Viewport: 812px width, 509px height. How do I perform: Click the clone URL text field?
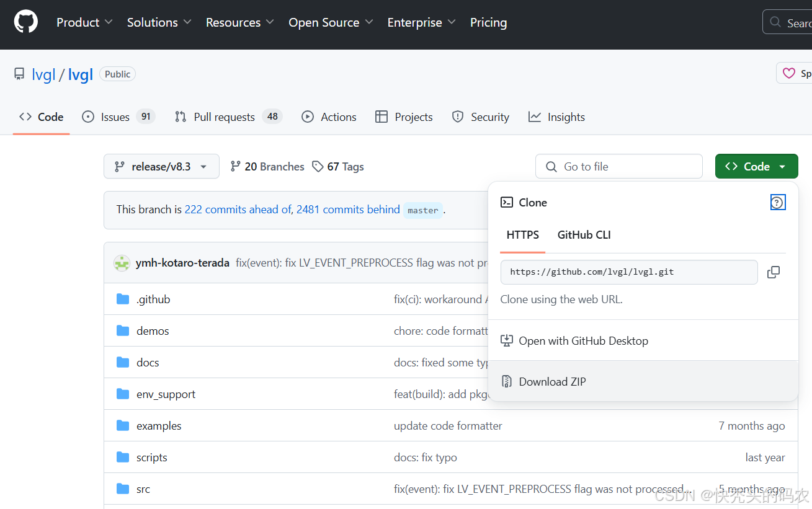629,272
